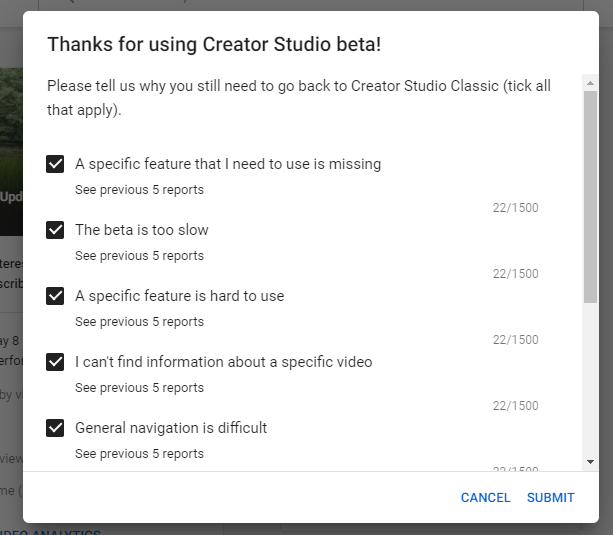Uncheck 'A specific feature that I need to use is missing'
The image size is (613, 535).
[55, 164]
